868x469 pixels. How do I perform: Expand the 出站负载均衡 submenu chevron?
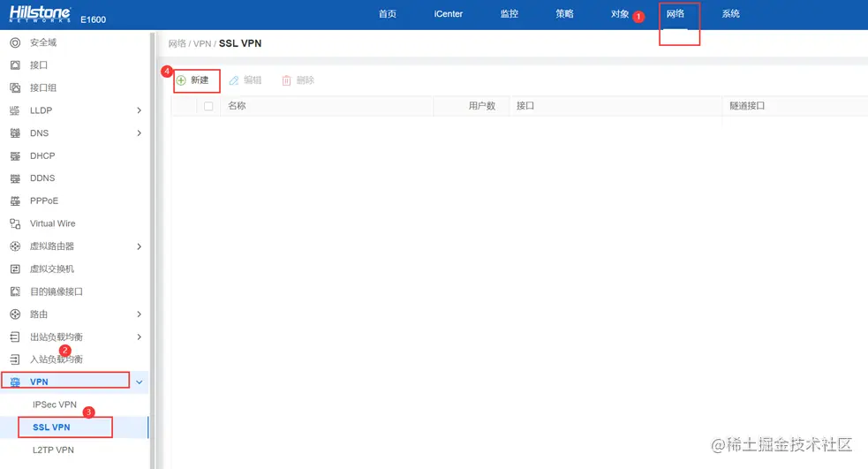click(x=139, y=337)
